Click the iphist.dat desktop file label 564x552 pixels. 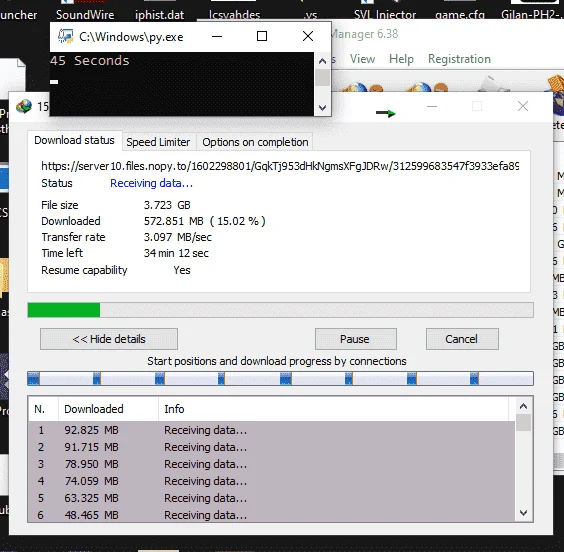(159, 15)
